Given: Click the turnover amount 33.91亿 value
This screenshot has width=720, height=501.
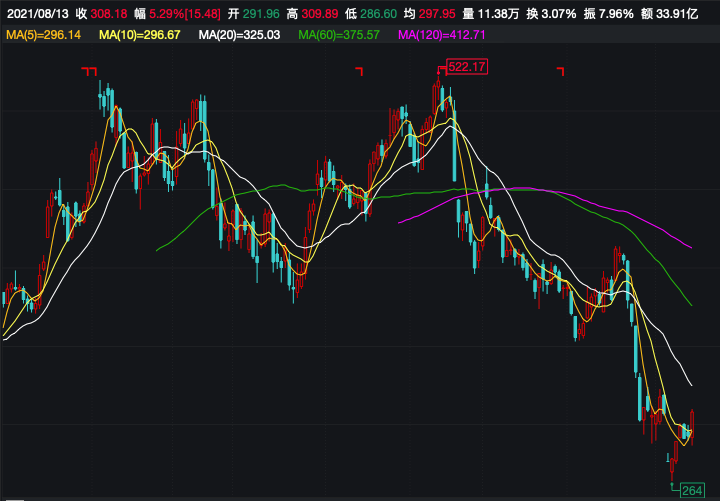Looking at the screenshot, I should (x=679, y=13).
